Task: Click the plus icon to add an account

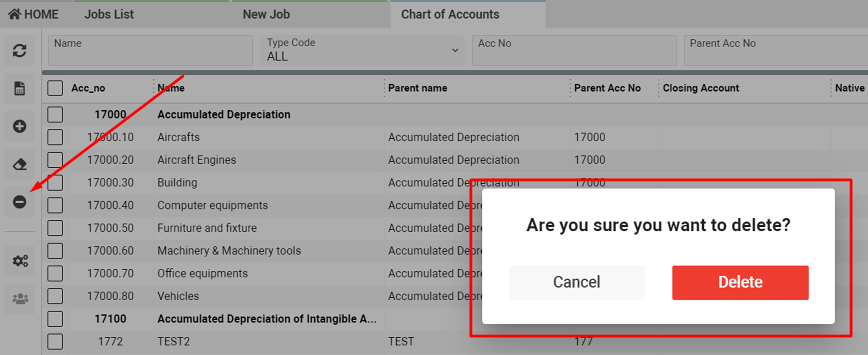Action: pyautogui.click(x=19, y=126)
